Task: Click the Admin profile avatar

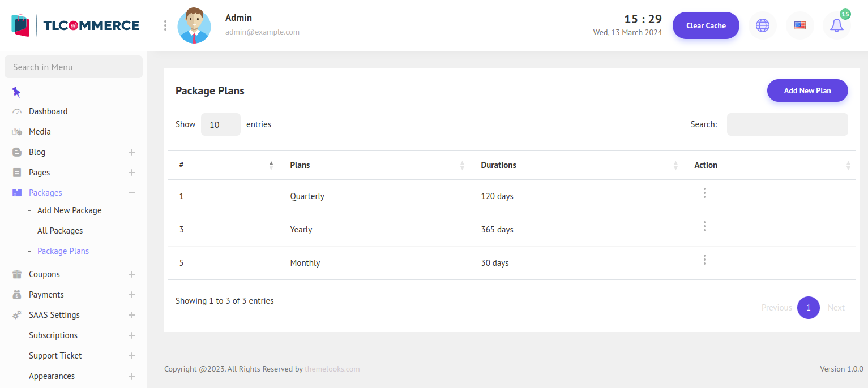Action: coord(194,25)
